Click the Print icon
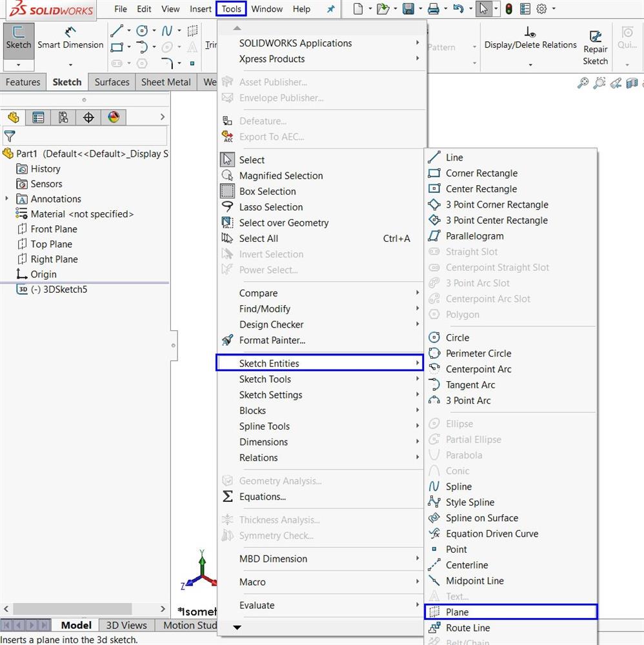644x645 pixels. (433, 8)
